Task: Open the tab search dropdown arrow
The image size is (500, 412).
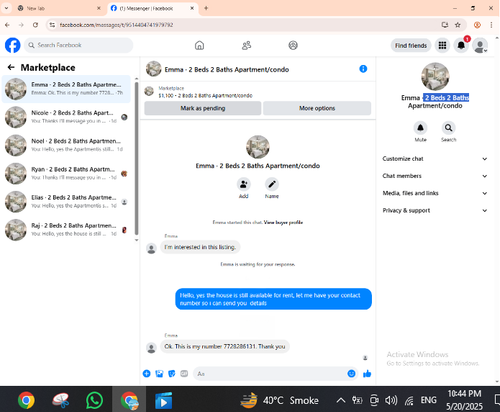Action: coord(6,8)
